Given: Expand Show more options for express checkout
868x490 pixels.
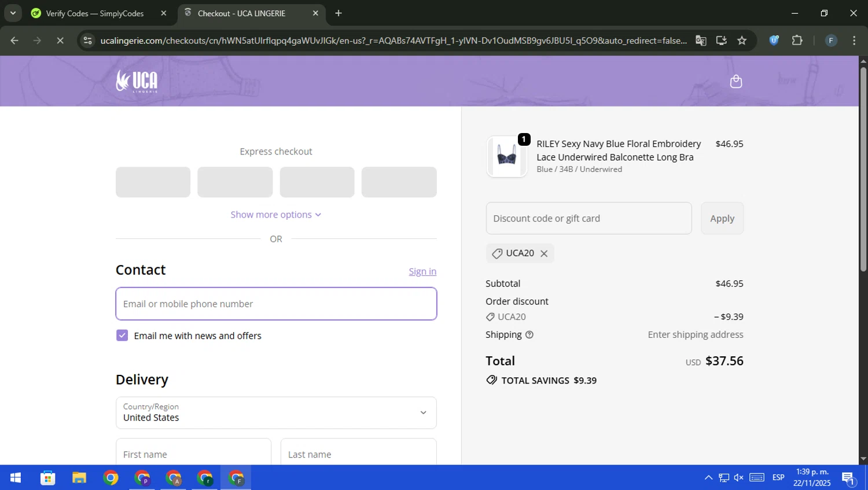Looking at the screenshot, I should pos(276,215).
